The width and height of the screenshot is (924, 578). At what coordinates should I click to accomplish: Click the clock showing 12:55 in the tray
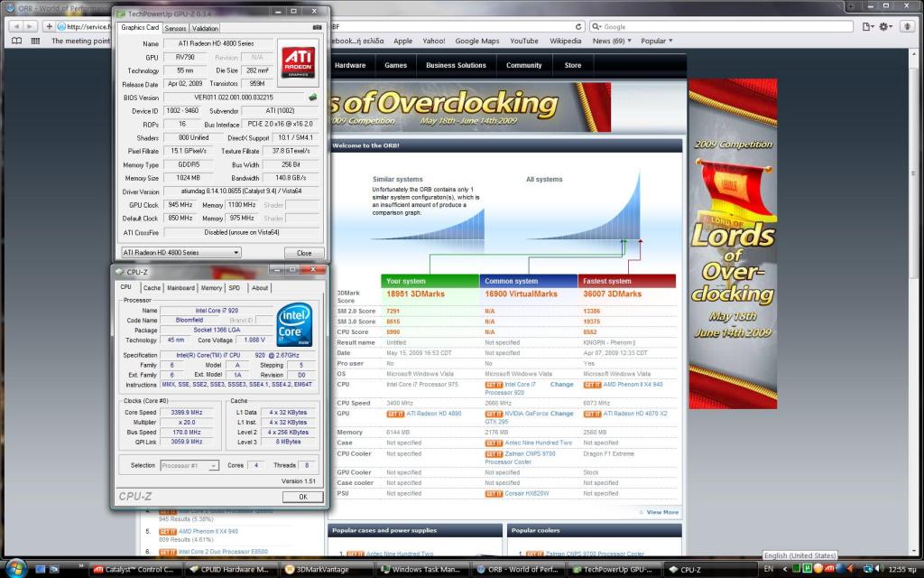[902, 569]
